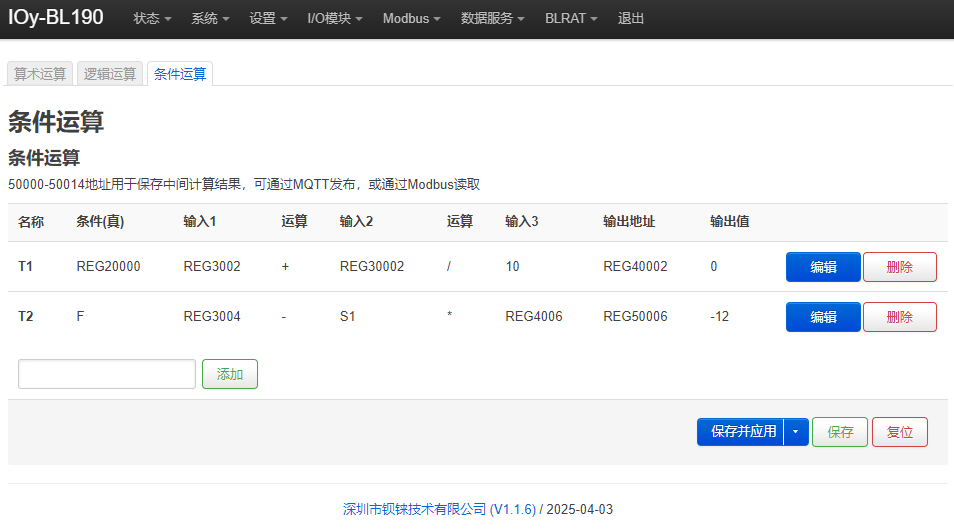The image size is (954, 529).
Task: Click the 条件(真) column header
Action: click(100, 222)
